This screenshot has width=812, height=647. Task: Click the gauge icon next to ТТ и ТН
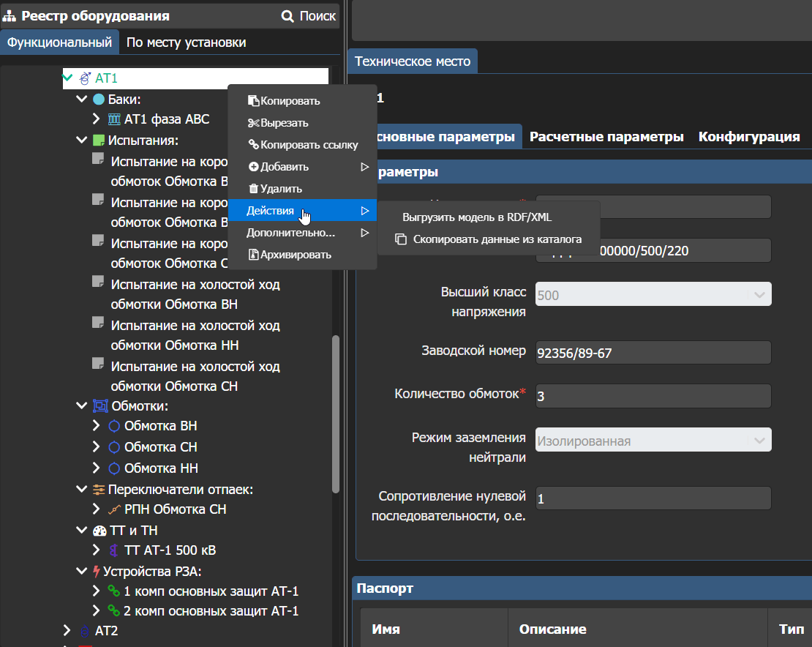point(99,531)
